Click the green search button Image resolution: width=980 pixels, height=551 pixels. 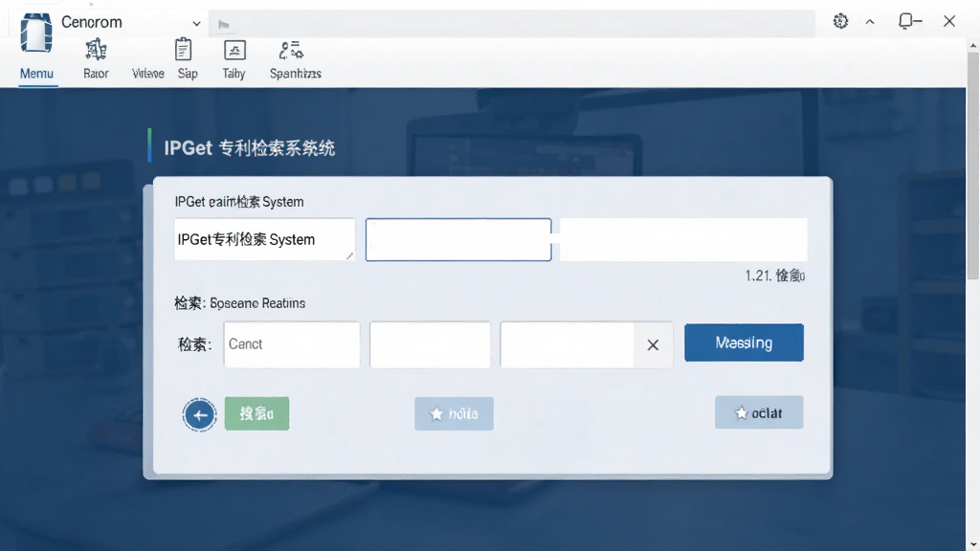pyautogui.click(x=256, y=413)
